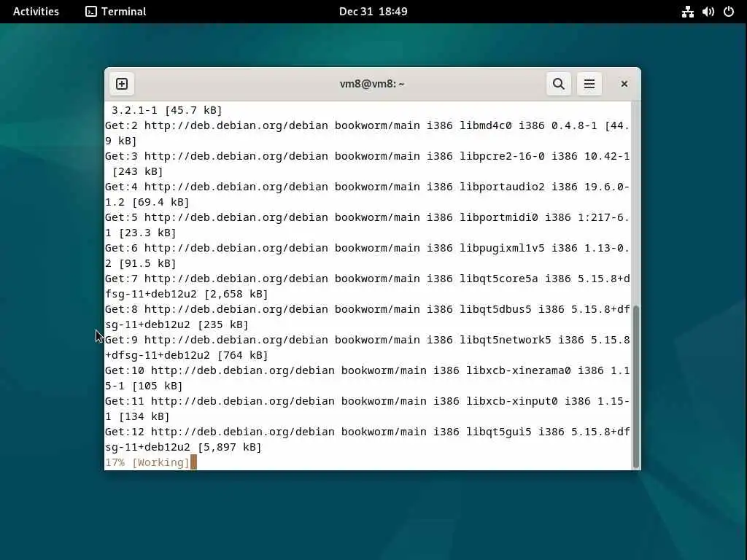747x560 pixels.
Task: Click the Get:8 libqt5dbus5 line
Action: point(368,309)
